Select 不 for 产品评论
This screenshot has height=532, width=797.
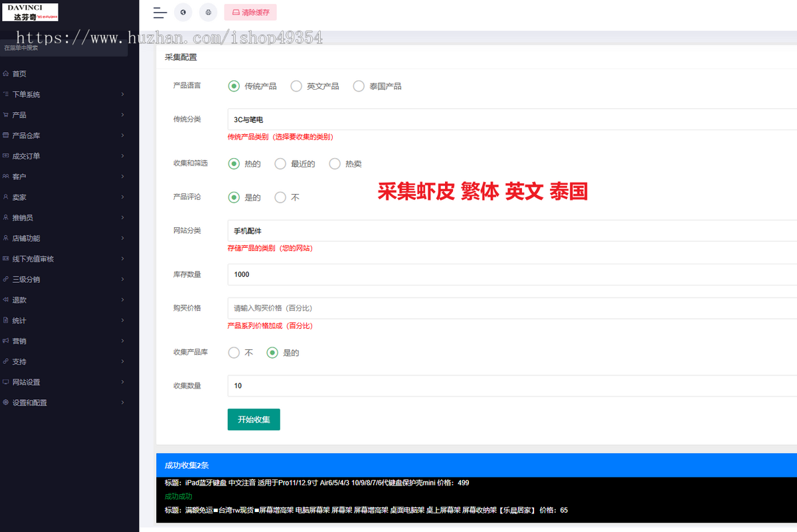pos(280,197)
